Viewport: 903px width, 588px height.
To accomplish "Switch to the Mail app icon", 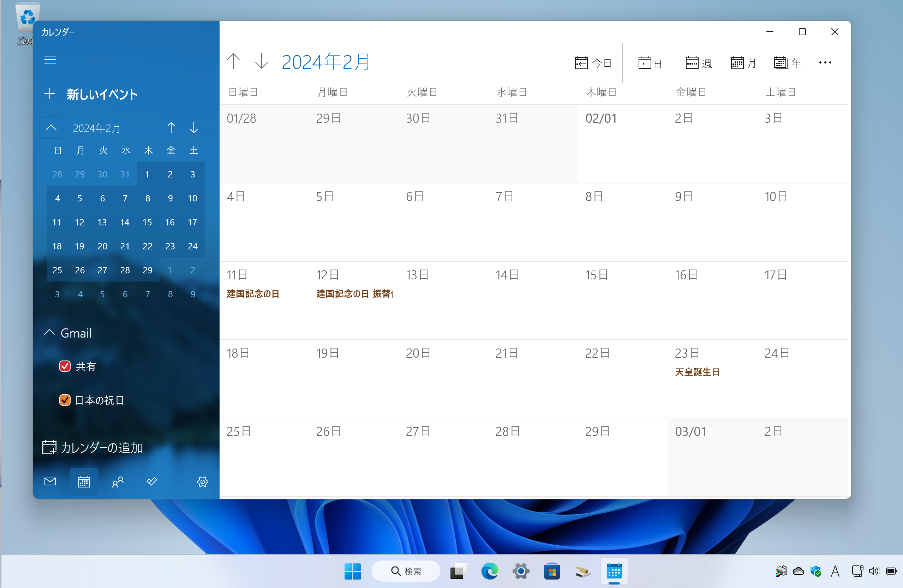I will (x=50, y=481).
